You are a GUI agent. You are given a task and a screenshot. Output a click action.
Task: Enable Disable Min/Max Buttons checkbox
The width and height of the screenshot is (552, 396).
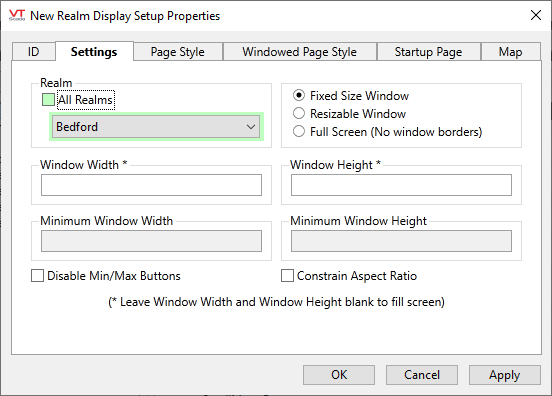click(x=37, y=276)
